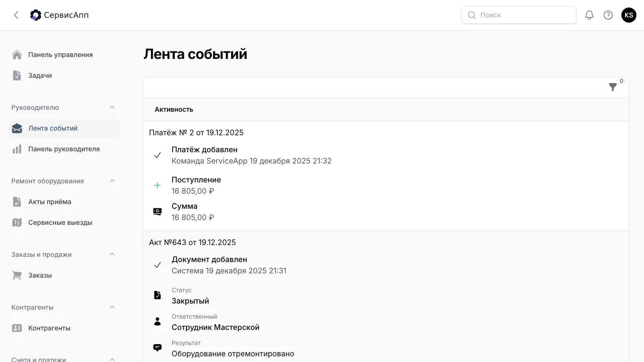Open Платёж № 2 от 19.12.2025

pyautogui.click(x=196, y=132)
